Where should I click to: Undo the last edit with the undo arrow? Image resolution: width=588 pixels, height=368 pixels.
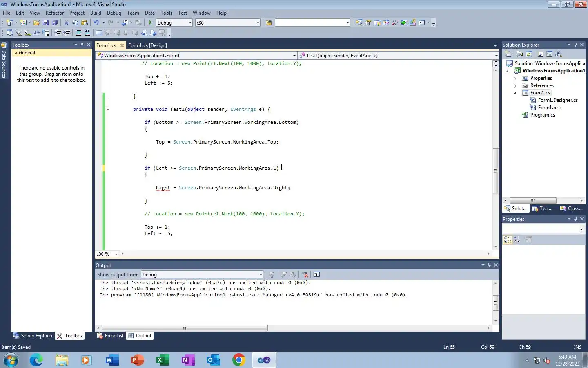96,22
